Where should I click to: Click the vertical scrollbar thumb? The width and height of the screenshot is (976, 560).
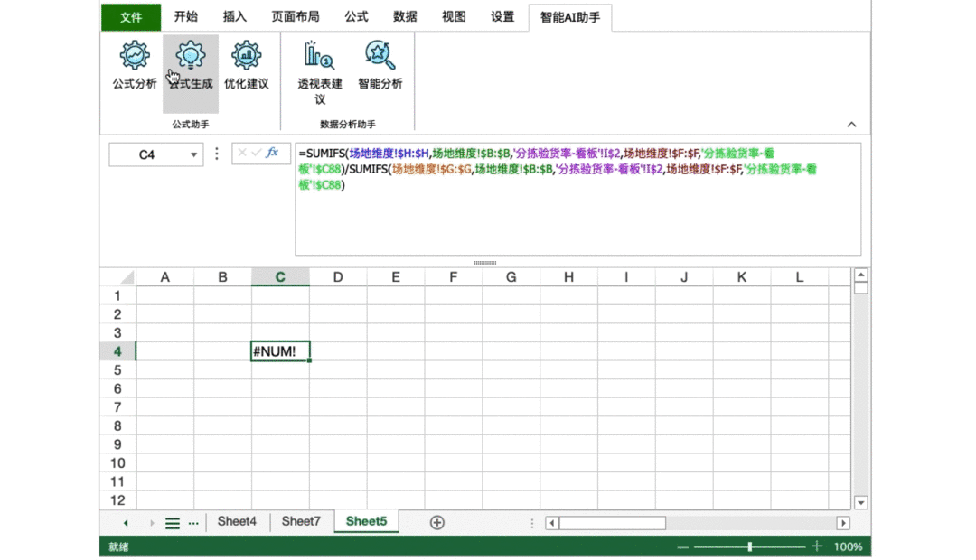(x=861, y=288)
